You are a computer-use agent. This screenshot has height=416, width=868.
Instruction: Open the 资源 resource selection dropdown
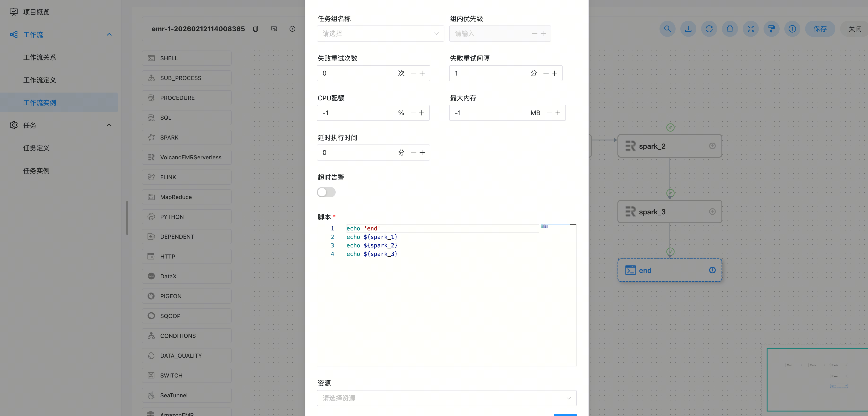click(446, 398)
